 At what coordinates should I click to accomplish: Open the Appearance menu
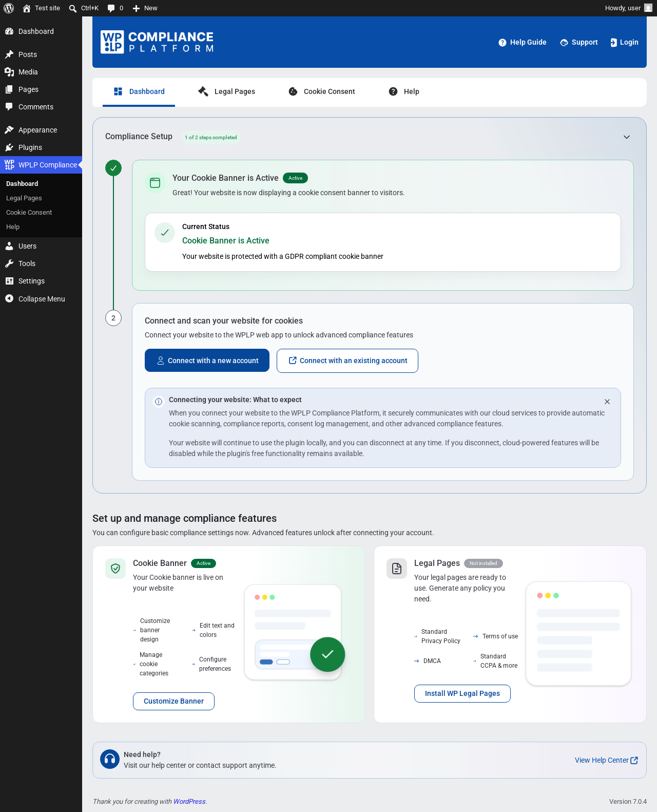pos(41,130)
